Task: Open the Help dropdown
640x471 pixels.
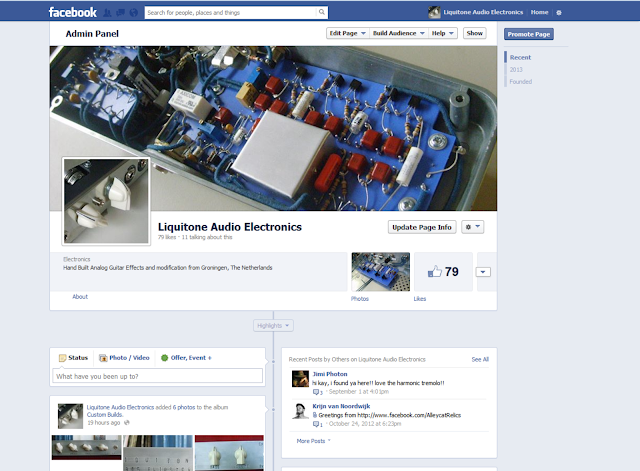Action: pyautogui.click(x=443, y=33)
